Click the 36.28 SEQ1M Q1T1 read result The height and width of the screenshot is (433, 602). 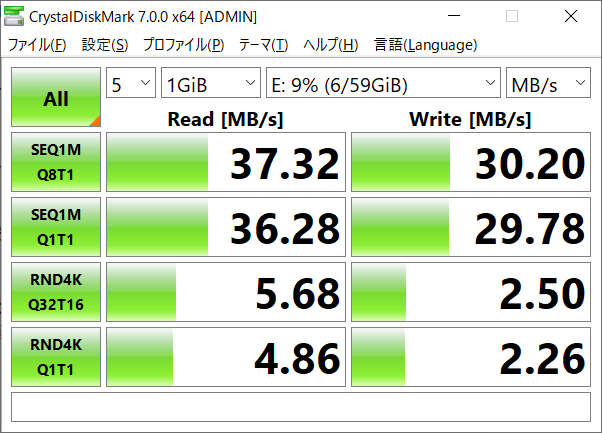[x=226, y=227]
